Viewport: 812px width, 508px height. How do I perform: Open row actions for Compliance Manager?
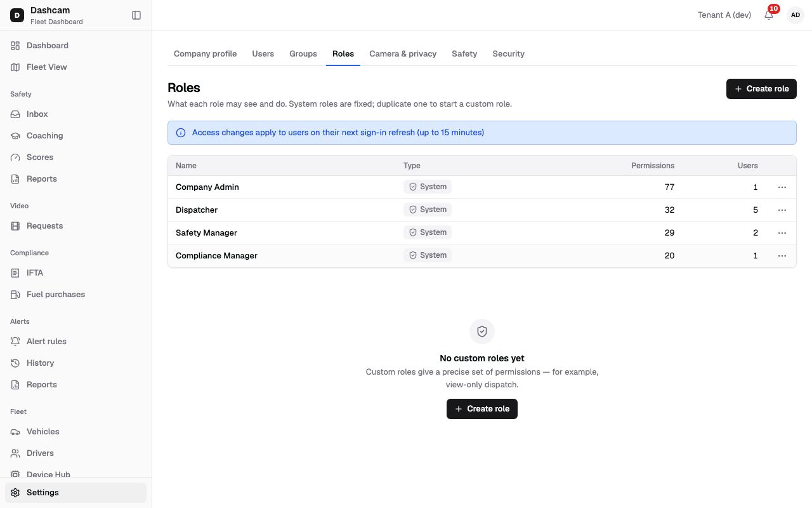(x=782, y=256)
